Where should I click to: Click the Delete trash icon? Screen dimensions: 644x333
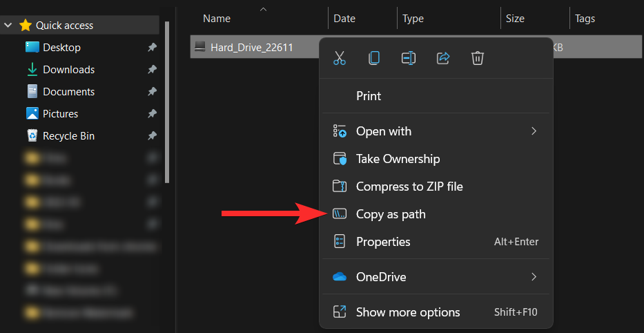(478, 59)
